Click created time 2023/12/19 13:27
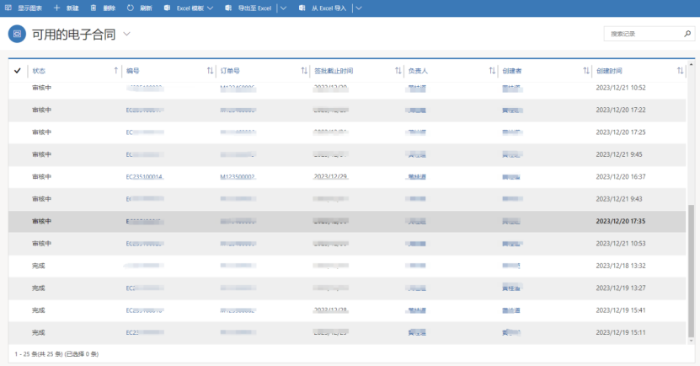 [621, 288]
